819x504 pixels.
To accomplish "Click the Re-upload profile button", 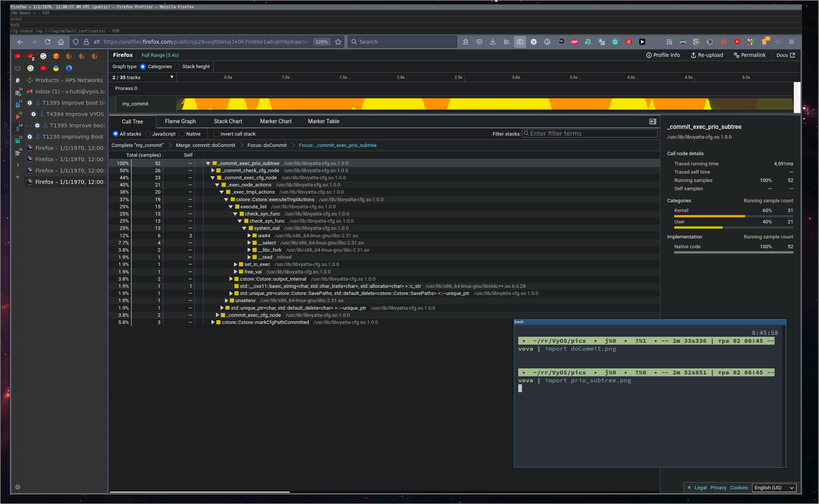I will (x=707, y=55).
